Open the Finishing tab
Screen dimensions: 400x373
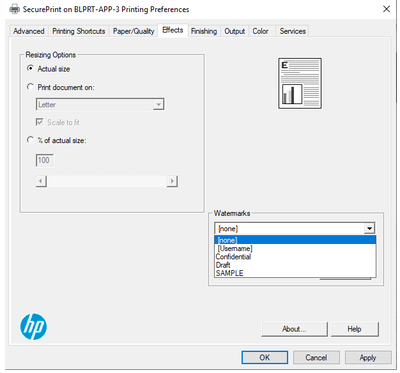click(x=204, y=31)
